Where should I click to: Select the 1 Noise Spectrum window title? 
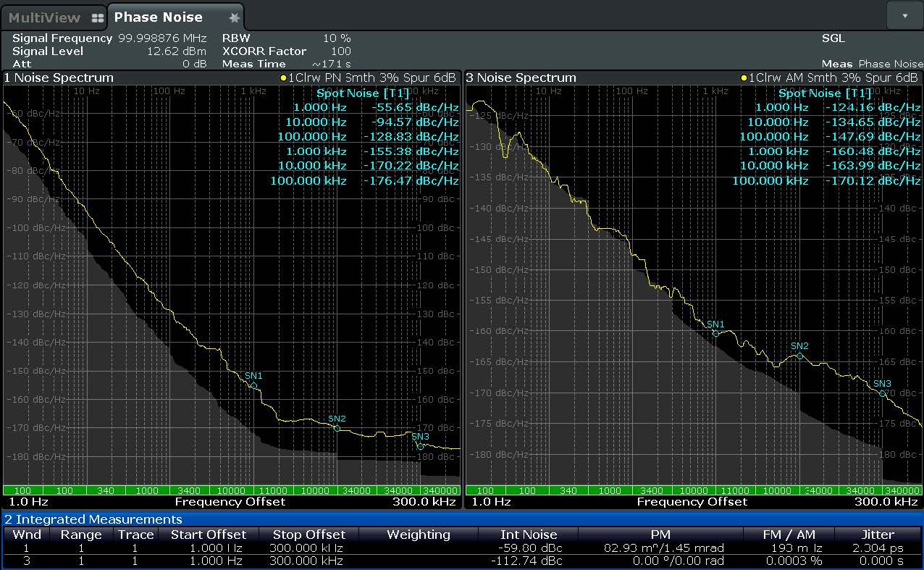tap(59, 78)
